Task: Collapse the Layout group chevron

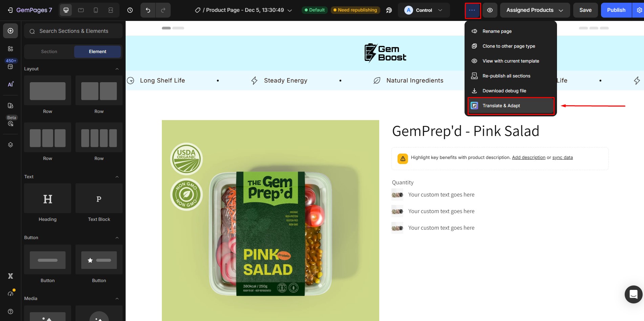Action: click(117, 69)
